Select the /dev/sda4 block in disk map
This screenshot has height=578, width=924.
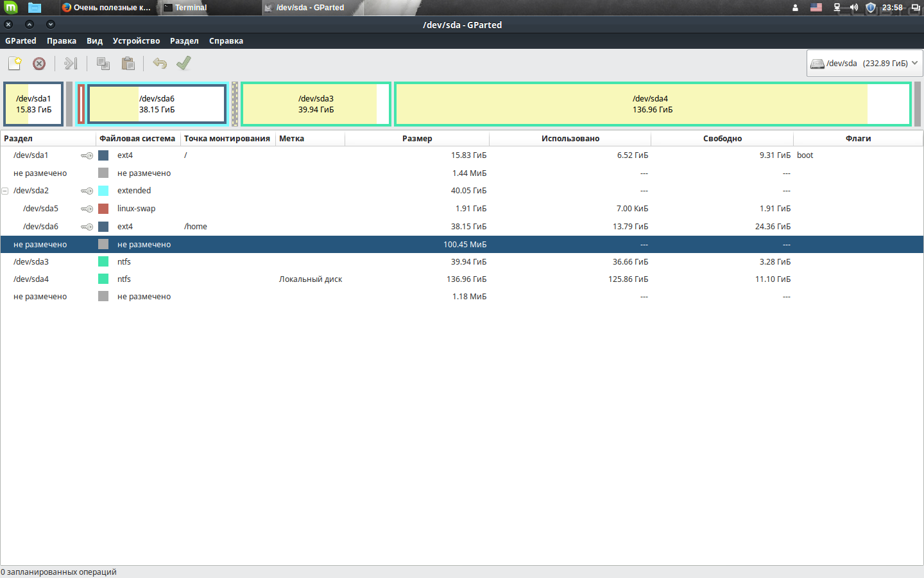click(652, 104)
